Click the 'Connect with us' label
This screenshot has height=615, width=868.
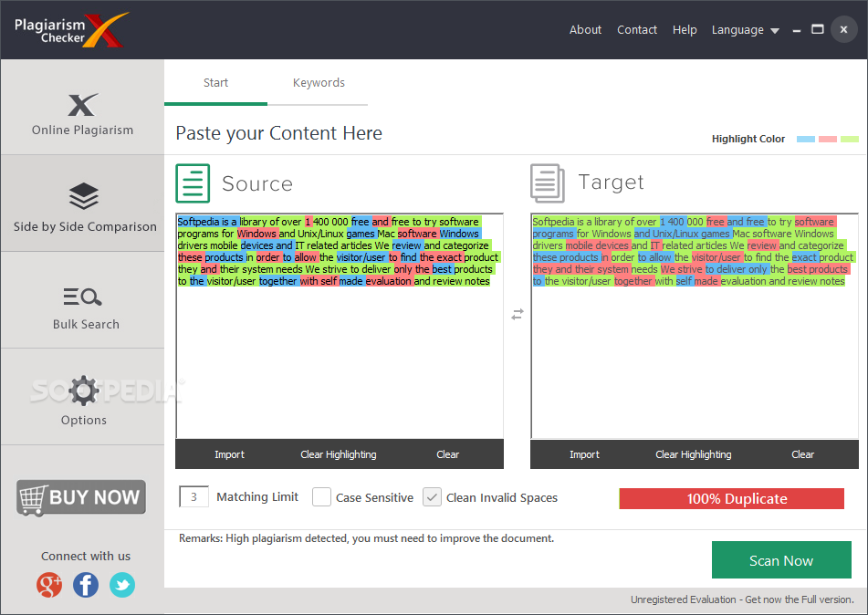[x=86, y=557]
